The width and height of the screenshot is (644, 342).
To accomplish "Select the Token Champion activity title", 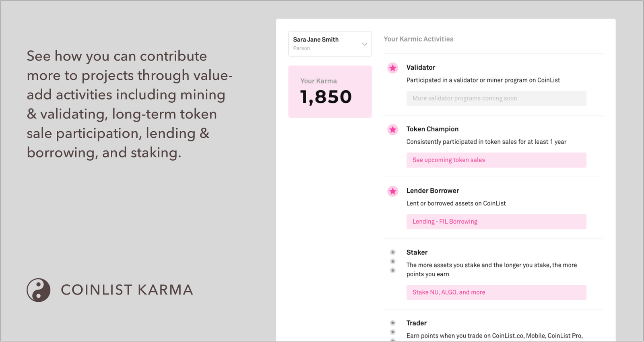I will tap(432, 129).
